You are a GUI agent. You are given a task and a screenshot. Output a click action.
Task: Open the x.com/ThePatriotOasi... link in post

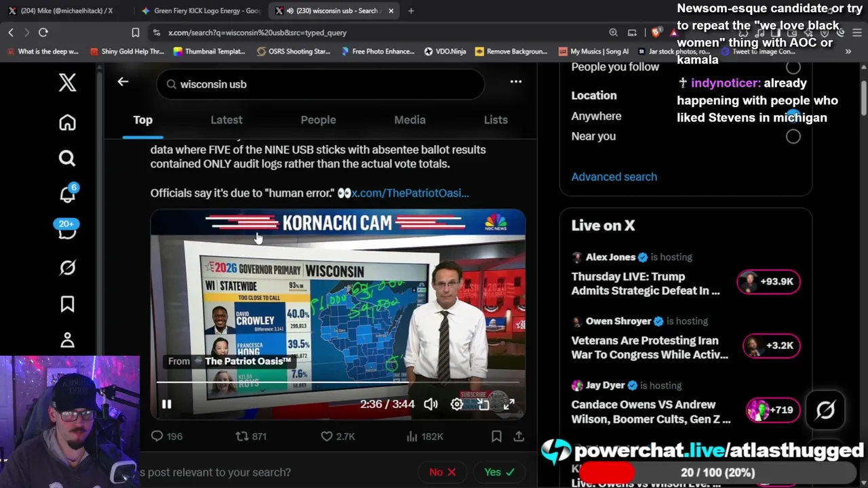410,193
